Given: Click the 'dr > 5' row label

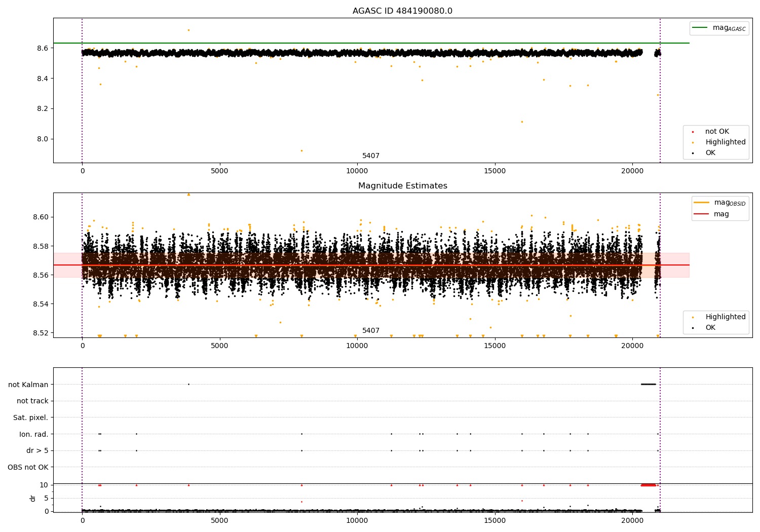Looking at the screenshot, I should 37,450.
